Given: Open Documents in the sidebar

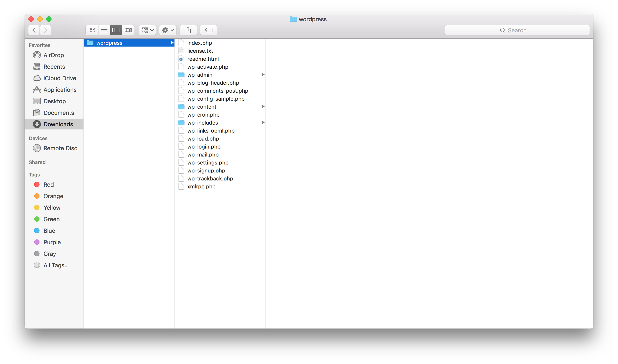Looking at the screenshot, I should 54,113.
